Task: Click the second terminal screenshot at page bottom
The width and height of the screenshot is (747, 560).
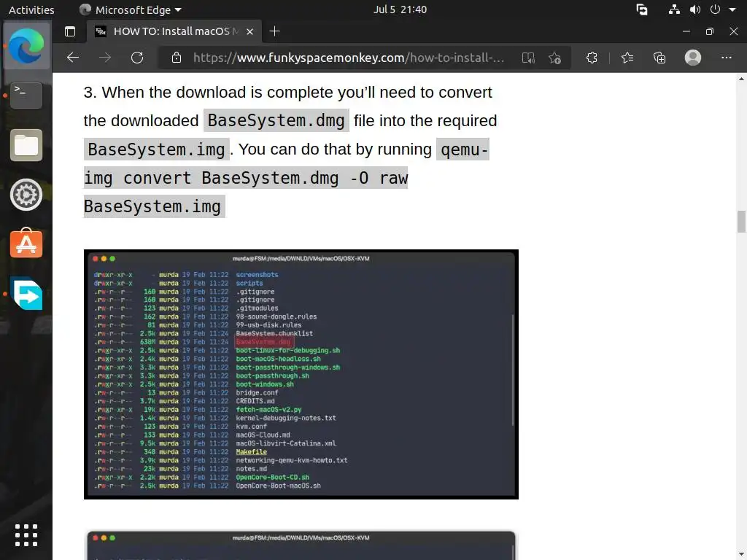Action: coord(301,545)
